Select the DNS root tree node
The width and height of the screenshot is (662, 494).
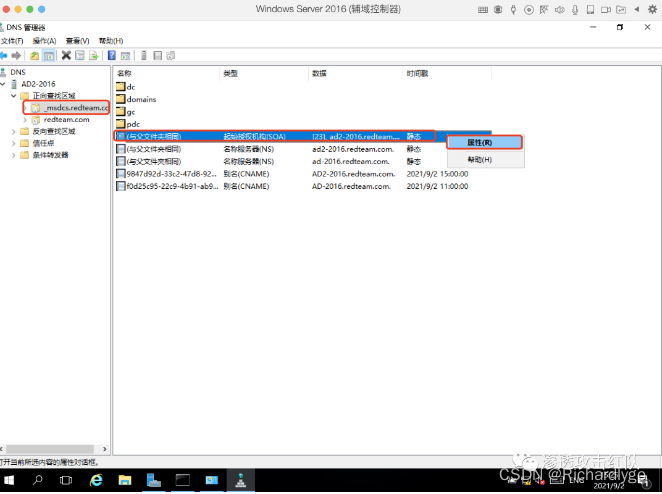click(x=18, y=72)
